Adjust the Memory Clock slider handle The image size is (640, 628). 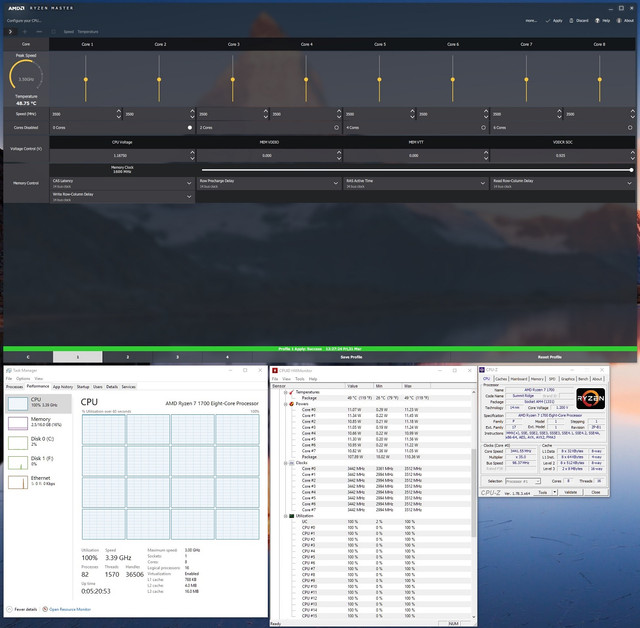[631, 170]
